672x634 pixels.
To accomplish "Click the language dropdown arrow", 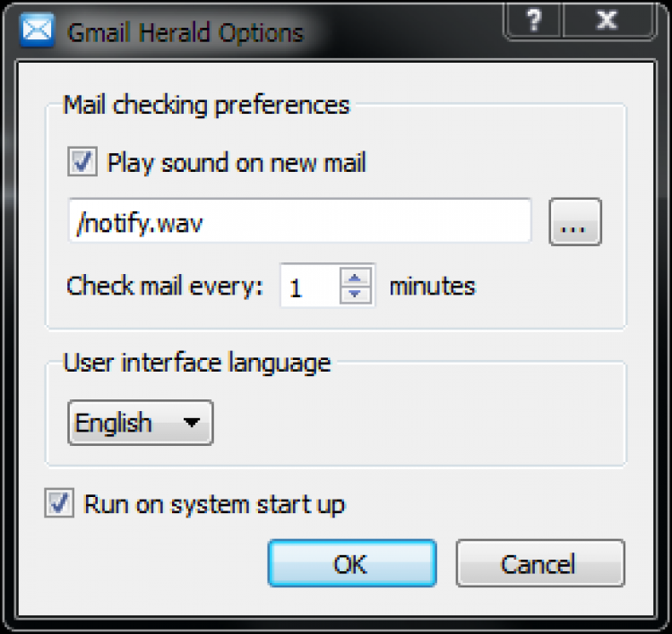I will point(190,424).
